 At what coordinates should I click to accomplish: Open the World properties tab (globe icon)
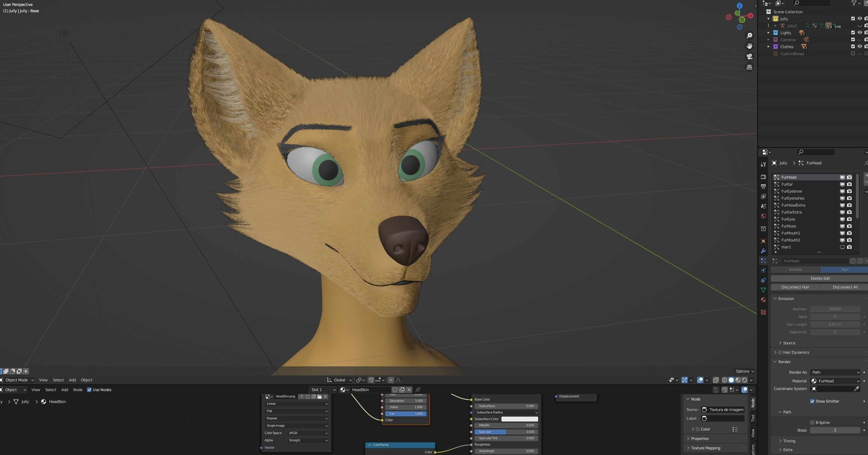click(x=763, y=216)
